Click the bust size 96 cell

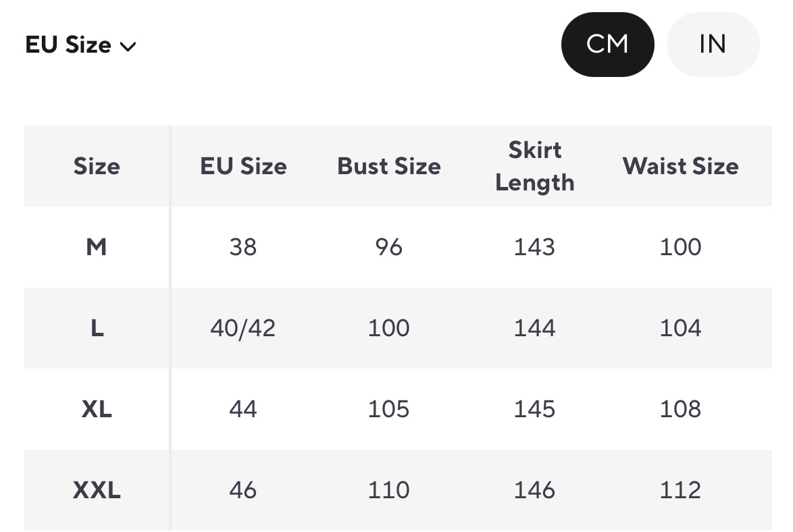389,247
